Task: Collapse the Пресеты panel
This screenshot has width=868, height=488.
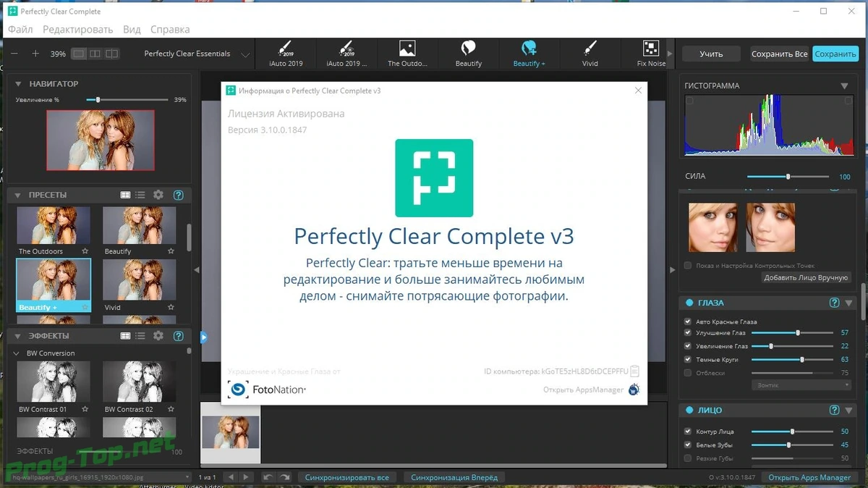Action: click(18, 195)
